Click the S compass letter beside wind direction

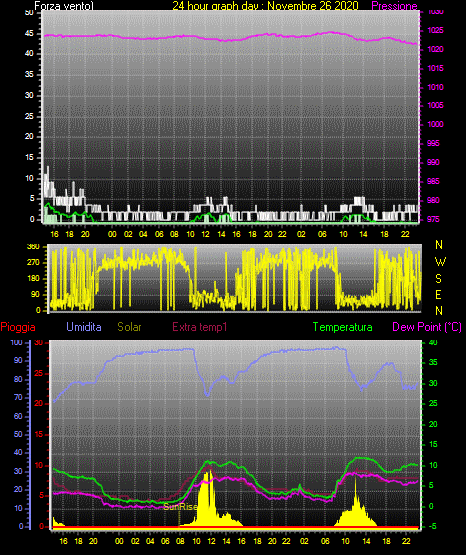pyautogui.click(x=438, y=279)
